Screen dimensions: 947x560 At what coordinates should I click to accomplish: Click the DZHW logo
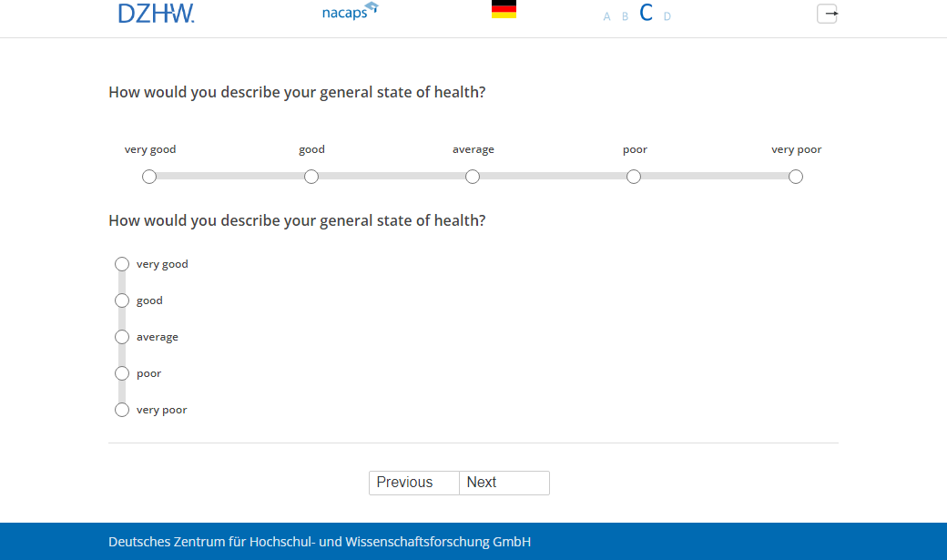[156, 13]
